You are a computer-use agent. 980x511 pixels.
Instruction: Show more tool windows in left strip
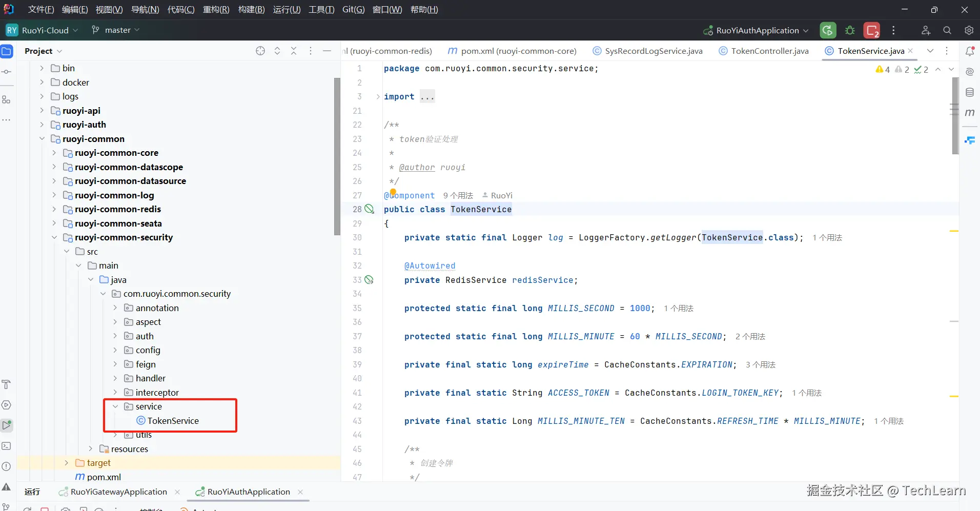coord(7,120)
